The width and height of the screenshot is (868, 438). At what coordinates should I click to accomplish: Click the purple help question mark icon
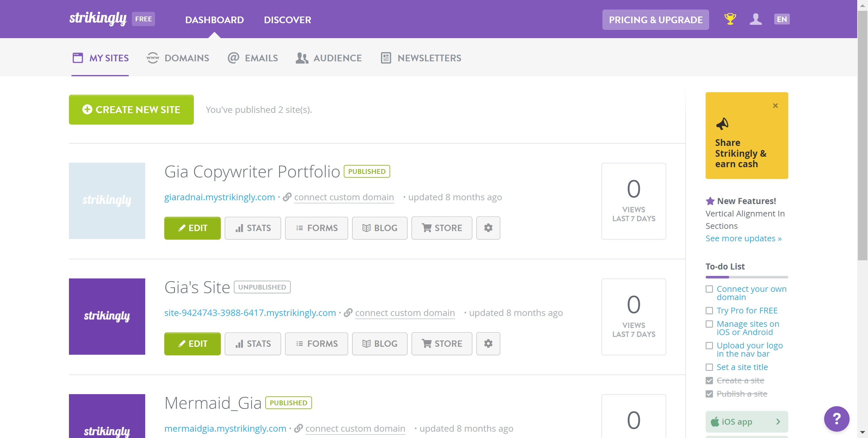[x=836, y=419]
